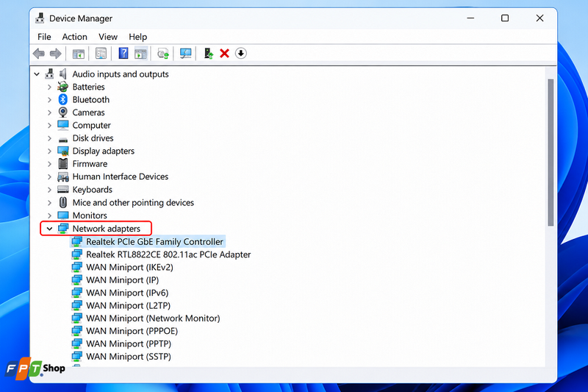This screenshot has height=392, width=588.
Task: Open the Action menu
Action: click(75, 37)
